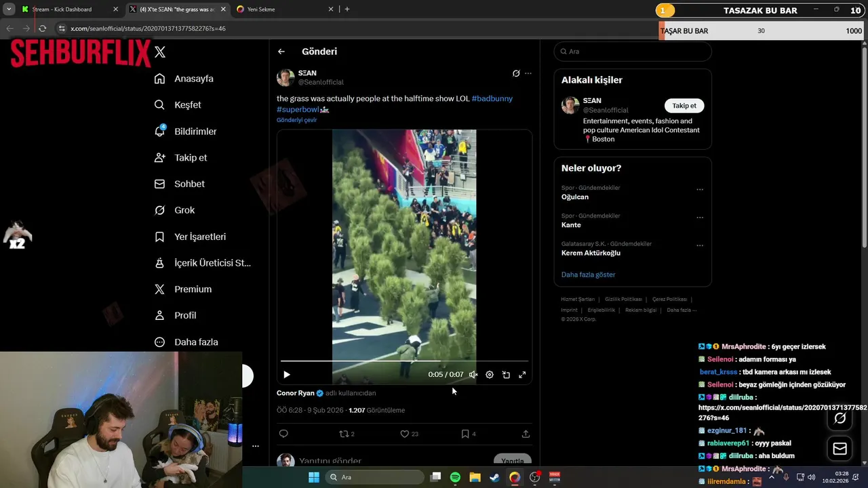Play the video
The width and height of the screenshot is (868, 488).
tap(287, 375)
